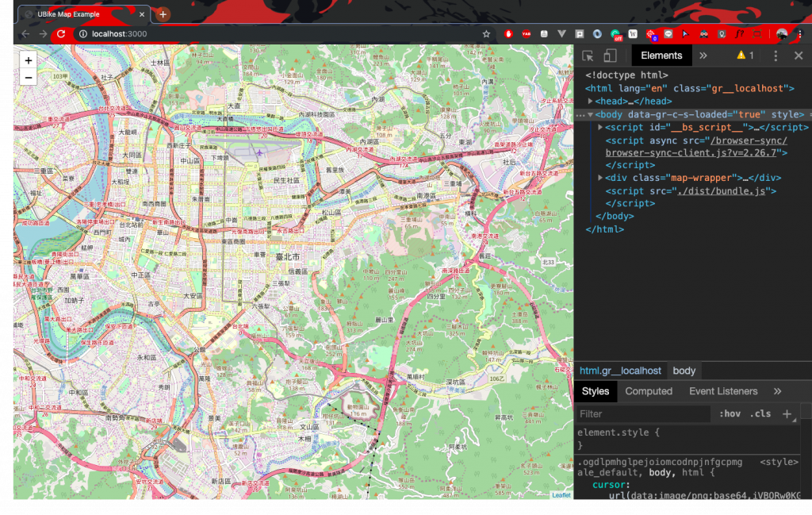Expand the map-wrapper div node

click(x=600, y=178)
